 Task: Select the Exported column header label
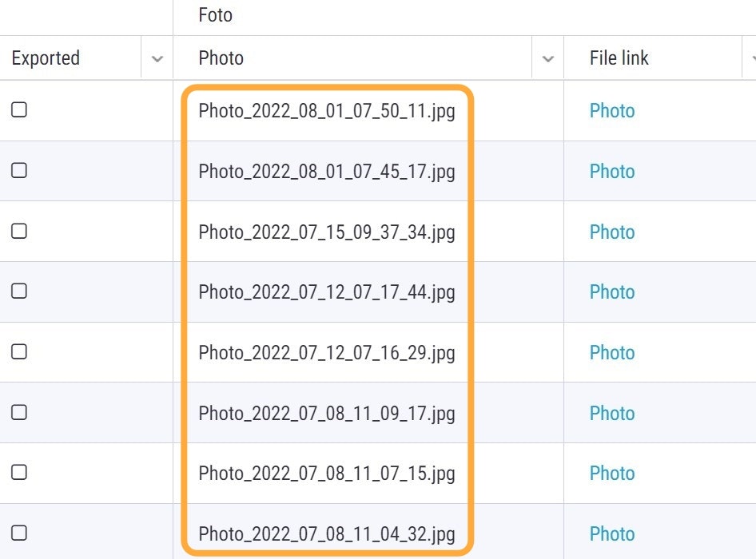[46, 58]
